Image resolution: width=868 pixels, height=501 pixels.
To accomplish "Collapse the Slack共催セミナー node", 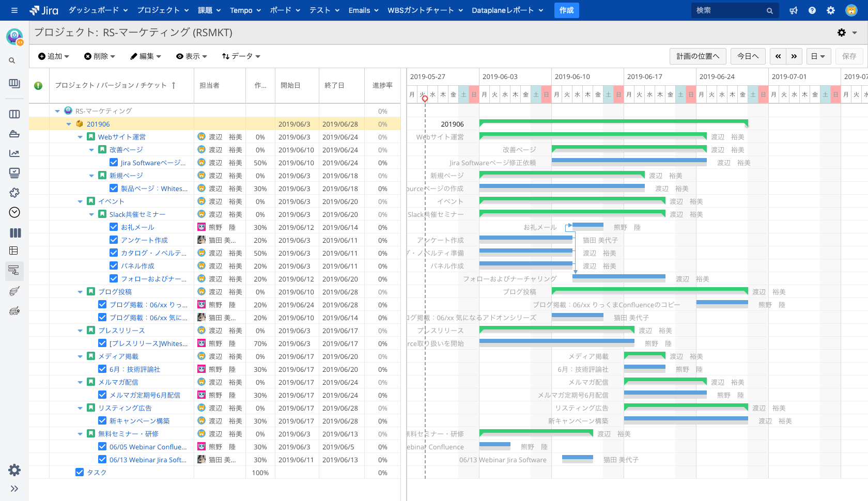I will [x=91, y=214].
